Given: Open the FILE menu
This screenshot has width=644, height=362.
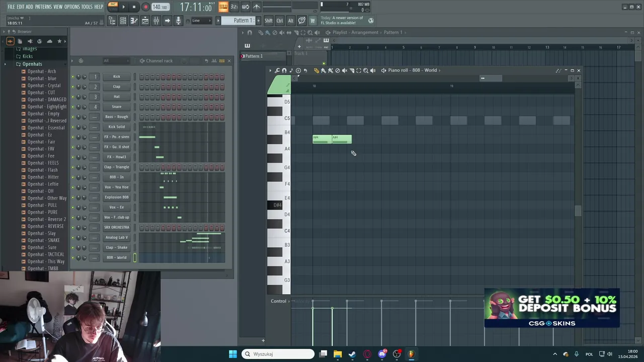Looking at the screenshot, I should (11, 7).
